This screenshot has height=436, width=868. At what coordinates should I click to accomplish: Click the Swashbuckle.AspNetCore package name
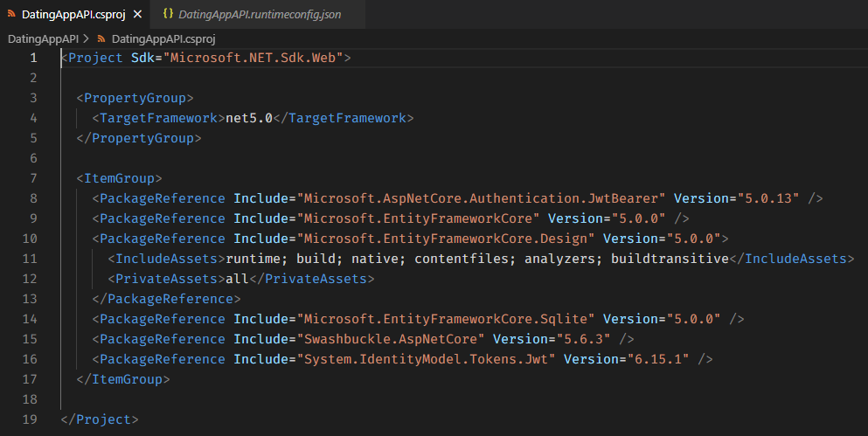click(x=391, y=339)
